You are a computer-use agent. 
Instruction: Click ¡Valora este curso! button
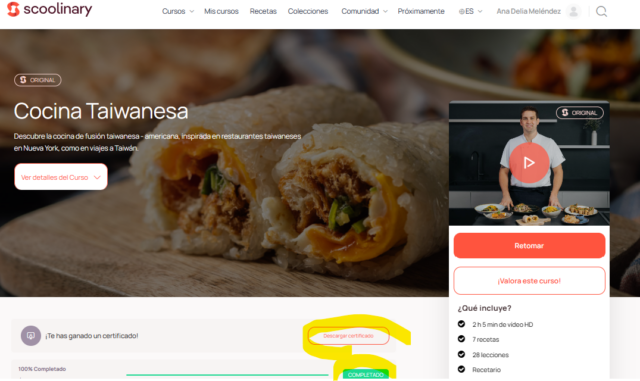[529, 281]
